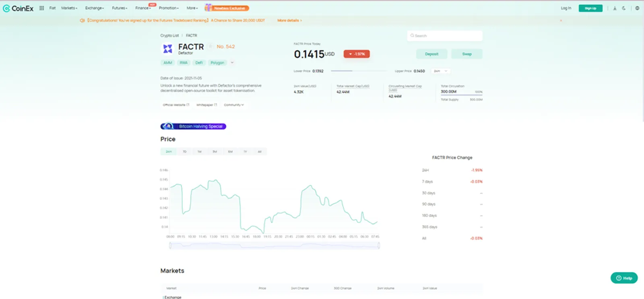Open the language globe icon
The image size is (644, 299).
[x=637, y=8]
